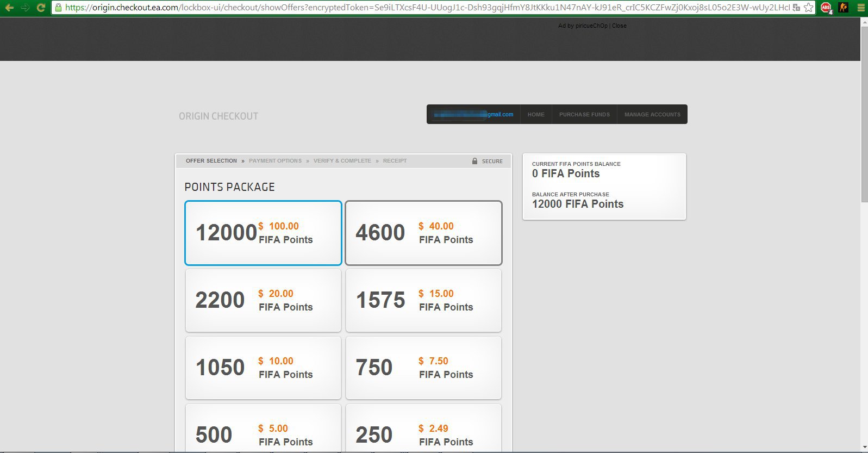The height and width of the screenshot is (453, 868).
Task: Click the "Ad by piricueChOp" label
Action: (583, 26)
